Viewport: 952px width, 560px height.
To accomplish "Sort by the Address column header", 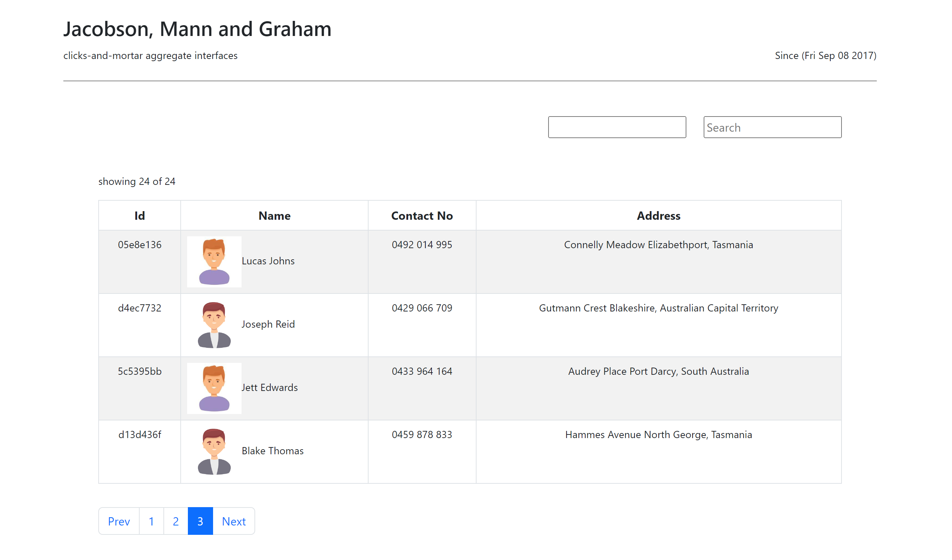I will click(658, 215).
